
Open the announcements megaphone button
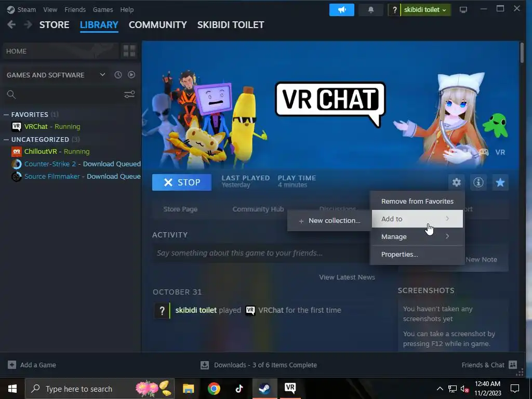(x=342, y=10)
